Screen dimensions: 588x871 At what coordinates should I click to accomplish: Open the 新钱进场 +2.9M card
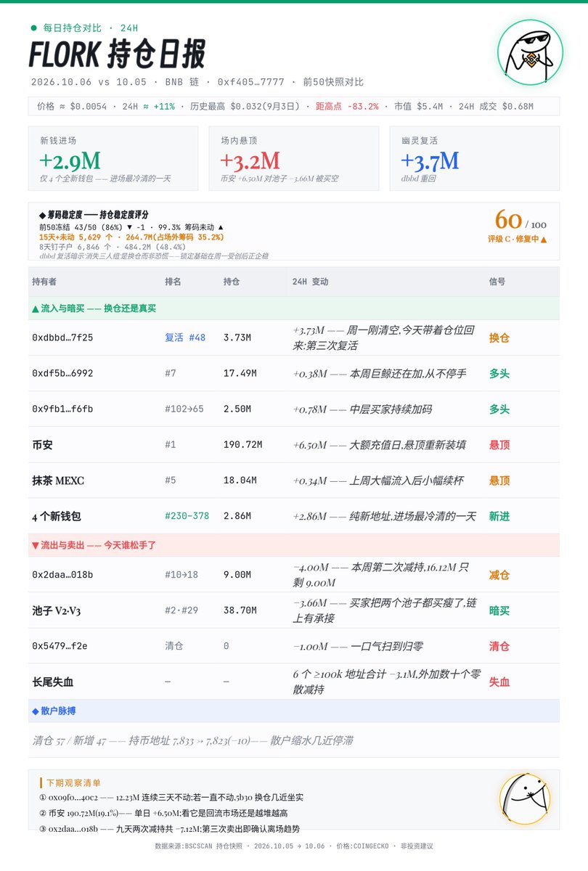click(113, 158)
